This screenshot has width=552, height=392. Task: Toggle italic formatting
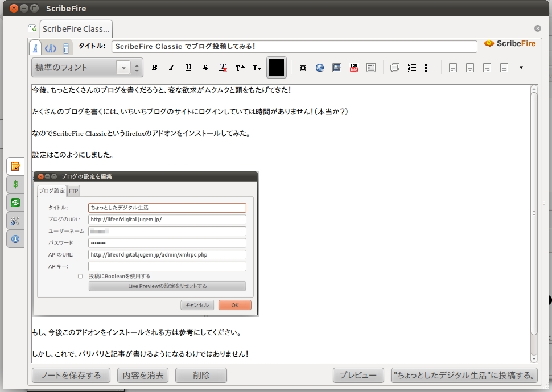pyautogui.click(x=171, y=68)
